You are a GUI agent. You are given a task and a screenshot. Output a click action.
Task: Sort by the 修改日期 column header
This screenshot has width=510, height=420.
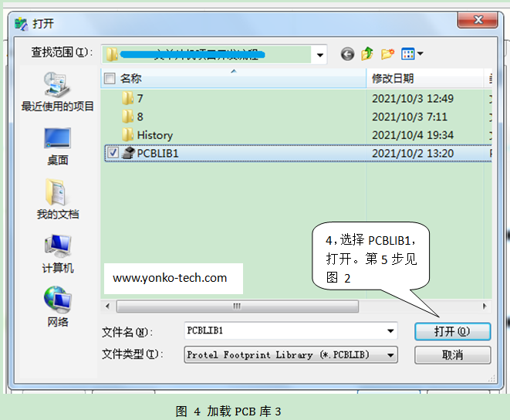pos(425,78)
